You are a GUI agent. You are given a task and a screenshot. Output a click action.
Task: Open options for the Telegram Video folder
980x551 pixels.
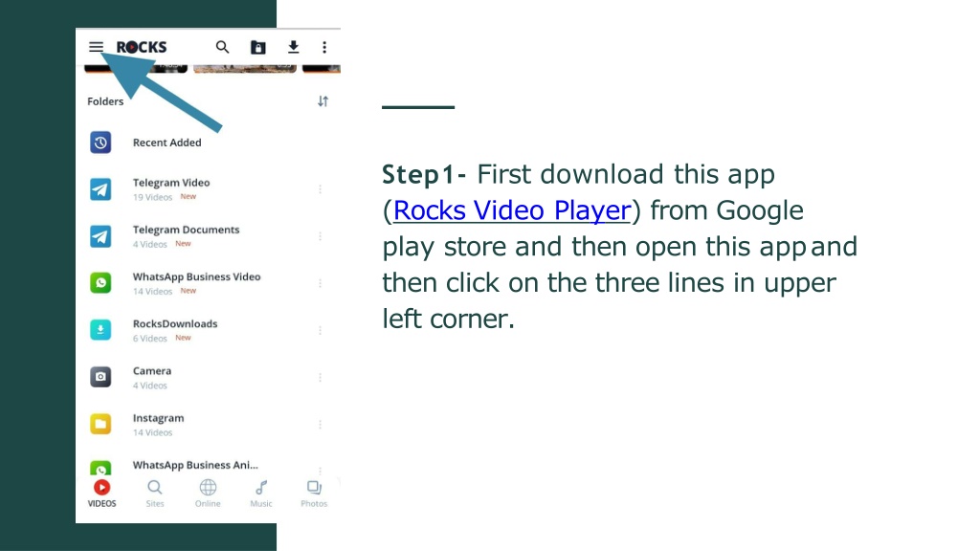coord(320,189)
